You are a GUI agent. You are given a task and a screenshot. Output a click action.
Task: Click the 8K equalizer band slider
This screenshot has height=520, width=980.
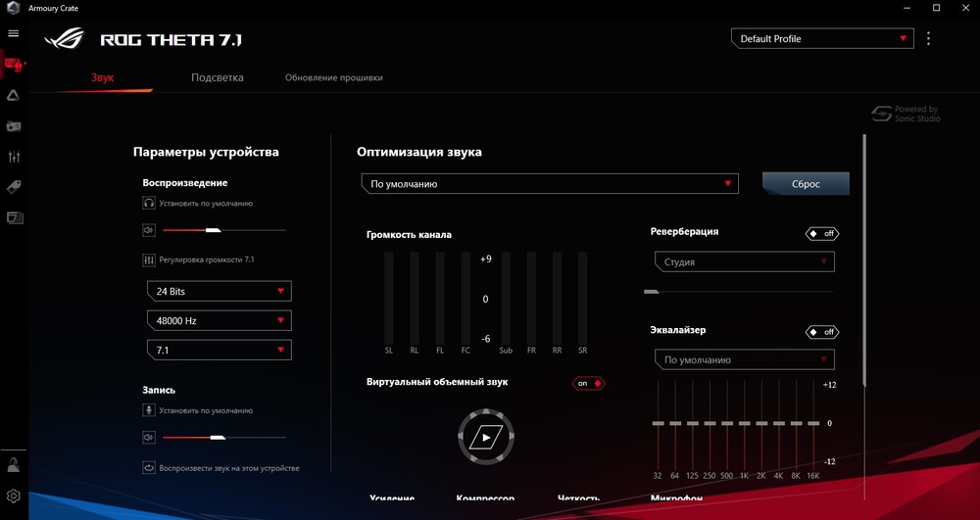pos(796,423)
